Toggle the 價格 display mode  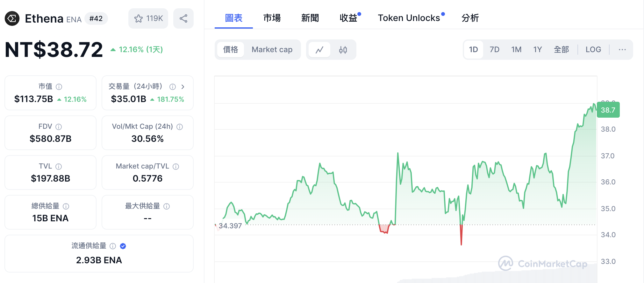tap(230, 50)
